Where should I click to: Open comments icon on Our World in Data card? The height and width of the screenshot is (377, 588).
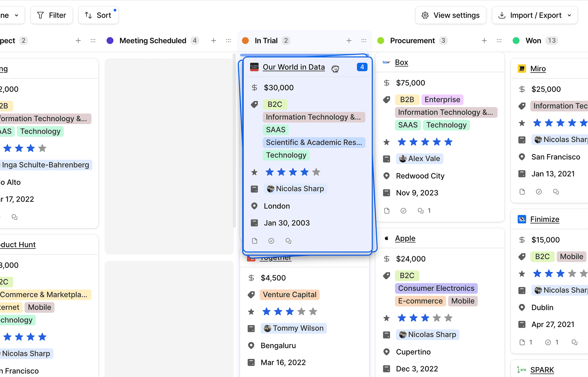[288, 241]
